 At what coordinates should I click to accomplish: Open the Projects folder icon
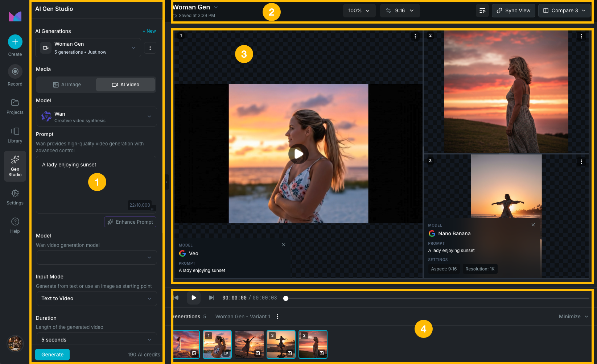tap(15, 103)
